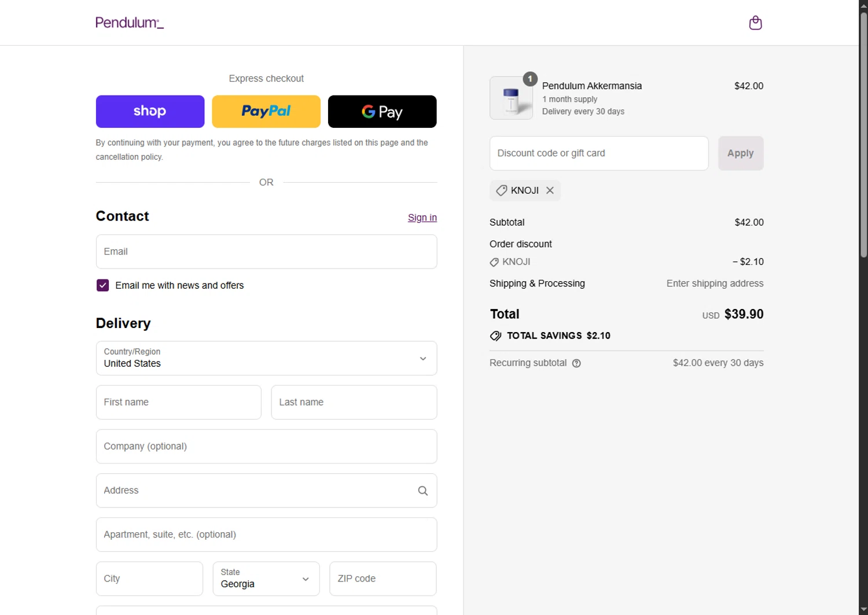This screenshot has height=615, width=868.
Task: Uncheck Email me with news and offers
Action: [x=102, y=285]
